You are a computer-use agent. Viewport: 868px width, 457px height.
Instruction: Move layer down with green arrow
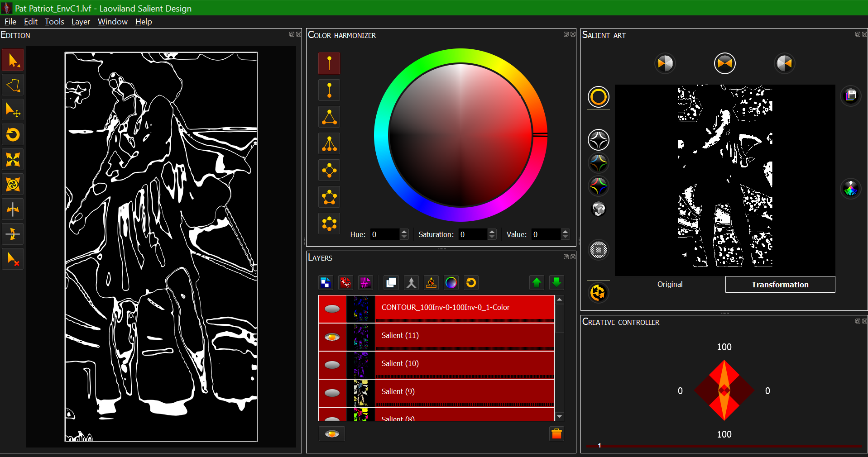click(x=556, y=283)
